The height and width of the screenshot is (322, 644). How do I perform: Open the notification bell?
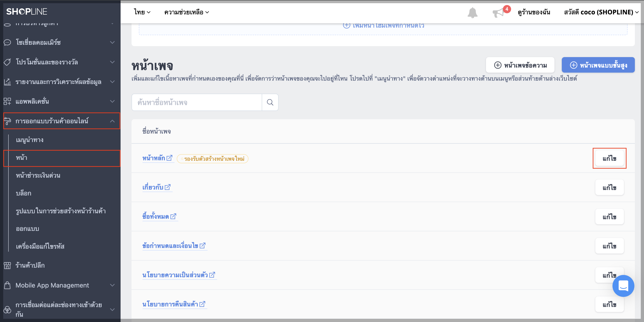pyautogui.click(x=472, y=13)
